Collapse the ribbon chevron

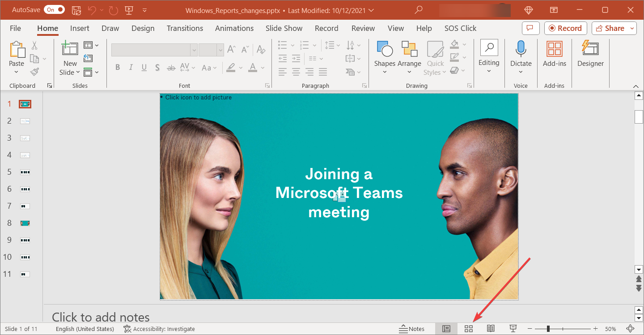[x=636, y=86]
